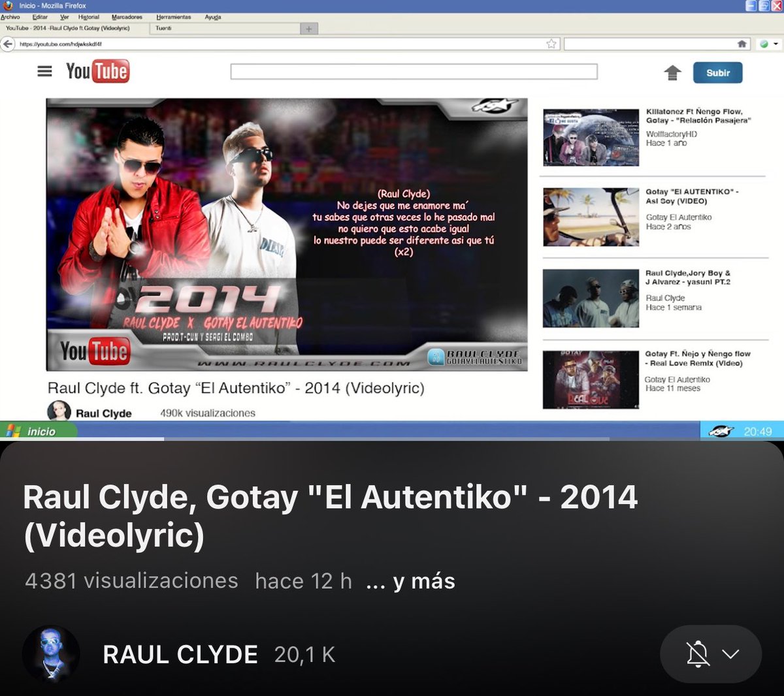Open RAUL CLYDE channel name at bottom
784x696 pixels.
[x=180, y=655]
